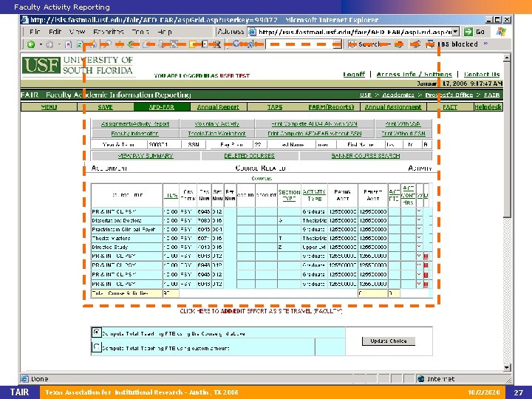Click the browser Back arrow icon
The height and width of the screenshot is (399, 532).
(31, 44)
